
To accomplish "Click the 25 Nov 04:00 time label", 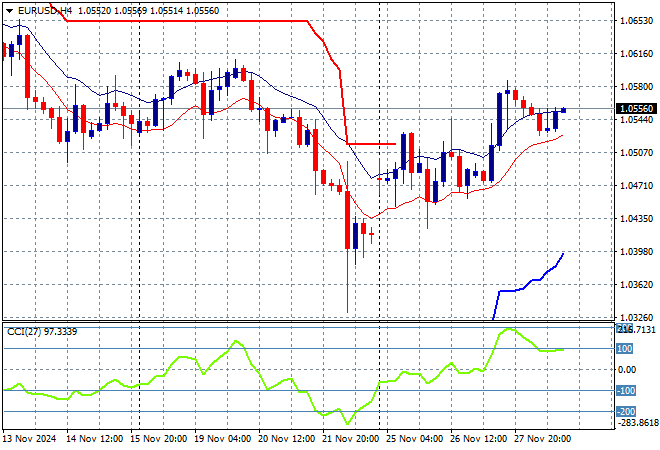I will pyautogui.click(x=415, y=439).
